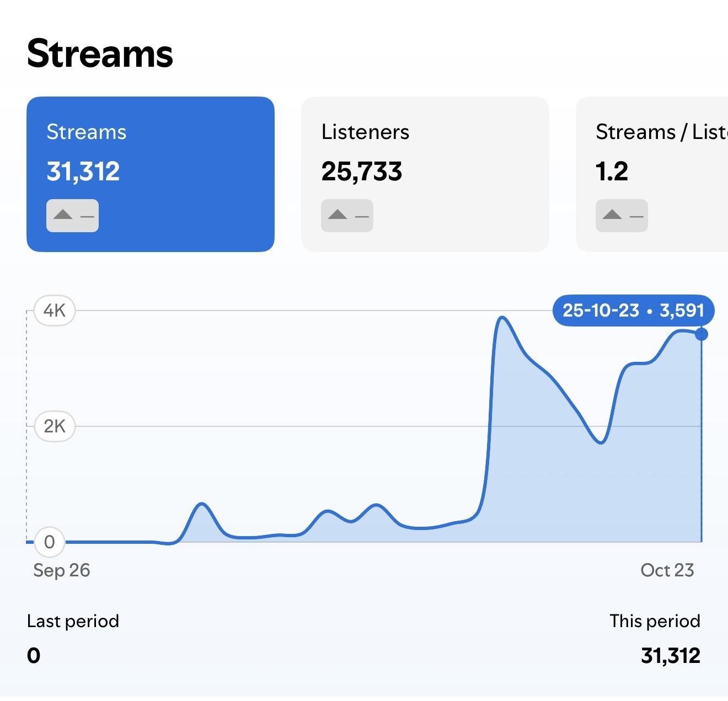Screen dimensions: 728x701
Task: Click the 25-10-23 • 3,591 tooltip
Action: click(x=633, y=311)
